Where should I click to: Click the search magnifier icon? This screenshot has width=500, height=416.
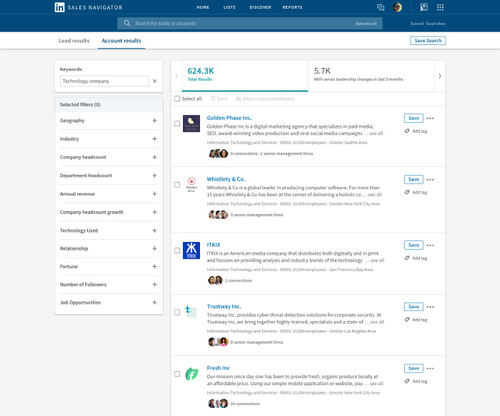point(127,23)
